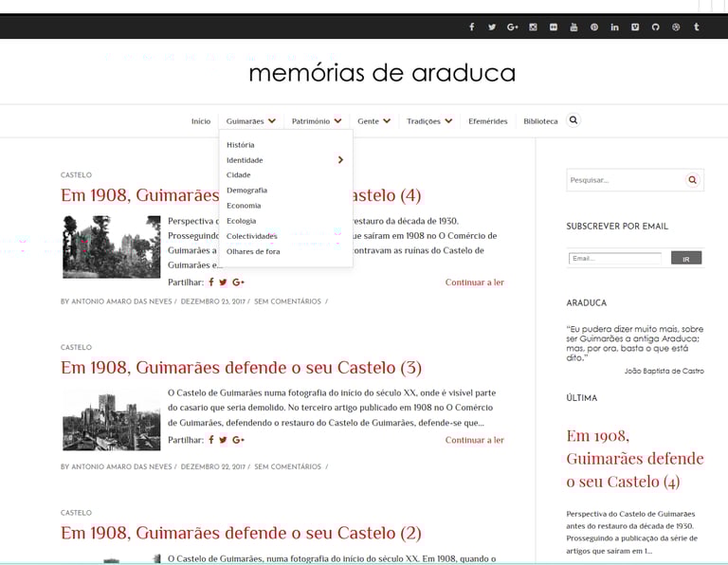The height and width of the screenshot is (565, 728).
Task: Select Ecologia from Guimarães dropdown
Action: [x=242, y=221]
